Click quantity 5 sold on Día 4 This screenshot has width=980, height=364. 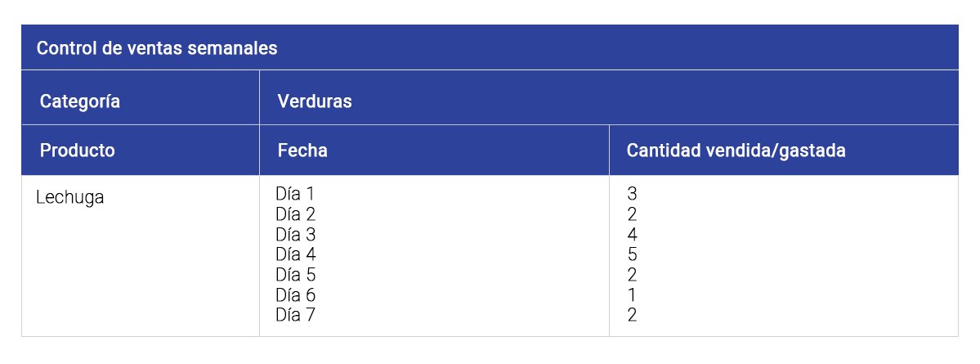[x=632, y=254]
